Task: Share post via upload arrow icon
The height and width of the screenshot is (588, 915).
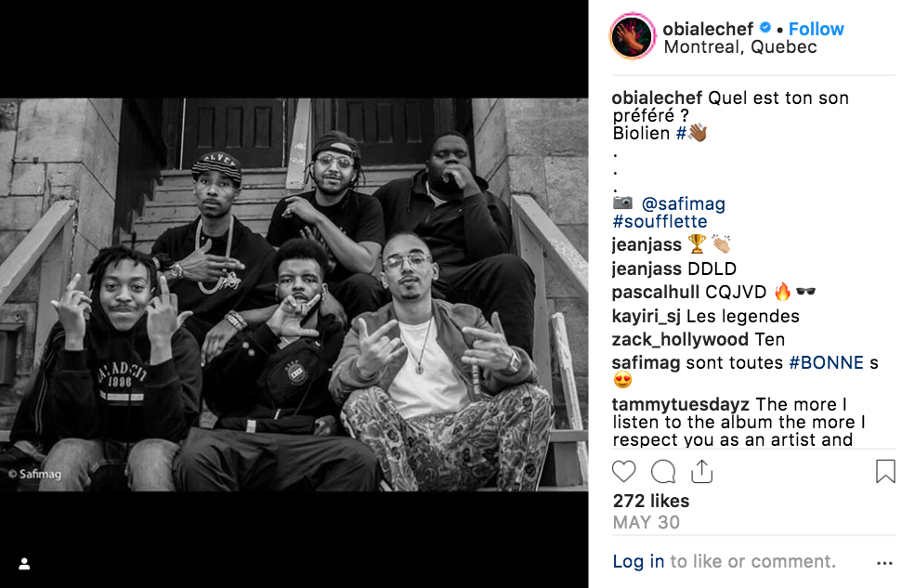Action: tap(702, 471)
